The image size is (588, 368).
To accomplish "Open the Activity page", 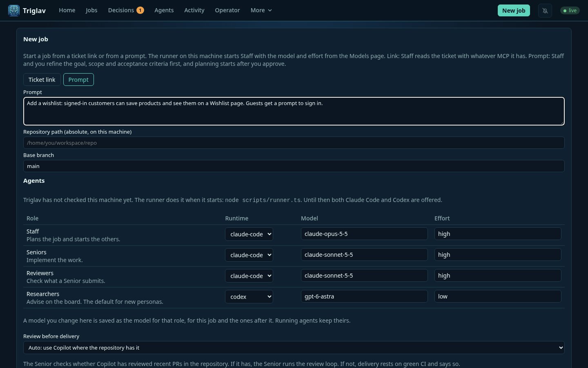I will point(194,10).
